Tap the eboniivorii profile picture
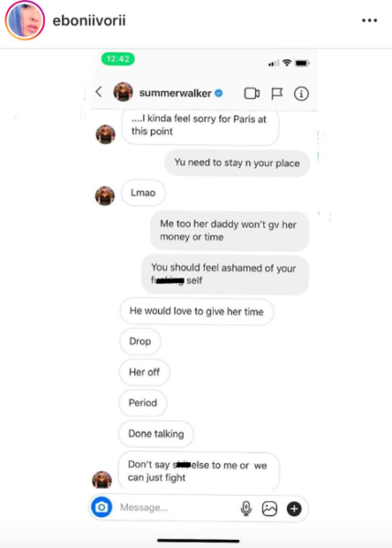The width and height of the screenshot is (392, 548). point(25,20)
